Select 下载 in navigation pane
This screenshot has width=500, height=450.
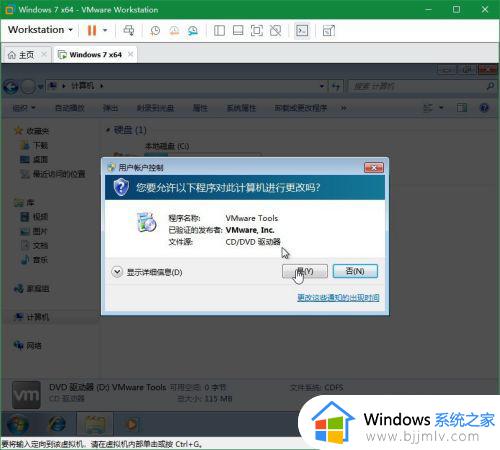click(34, 145)
